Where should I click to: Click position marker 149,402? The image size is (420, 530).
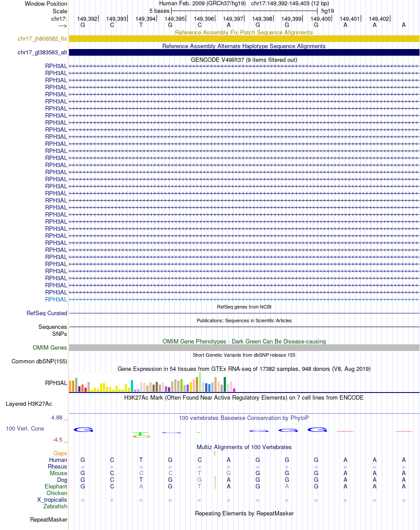pyautogui.click(x=379, y=19)
